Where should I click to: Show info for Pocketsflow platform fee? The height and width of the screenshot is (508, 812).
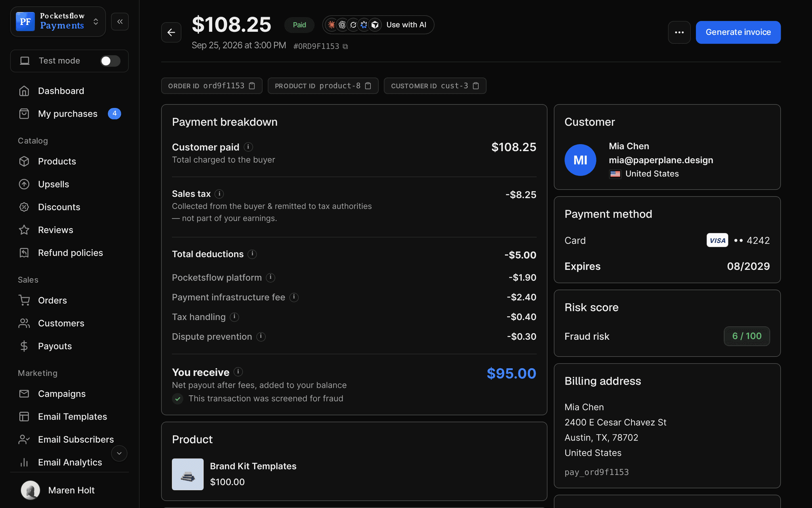click(x=270, y=277)
